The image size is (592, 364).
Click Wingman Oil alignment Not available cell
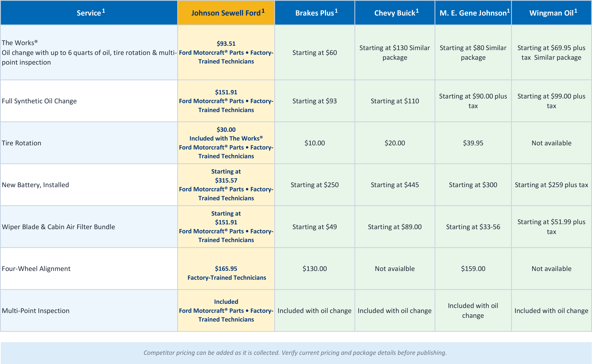[551, 269]
